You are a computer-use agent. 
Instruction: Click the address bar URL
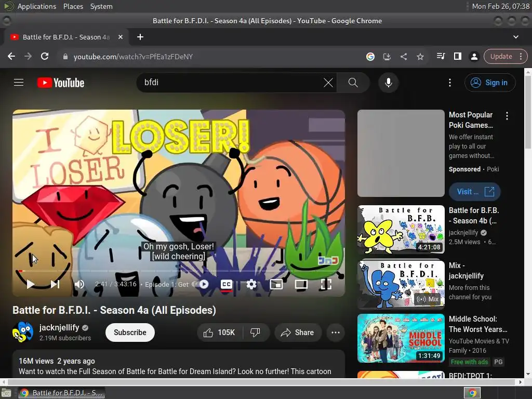[133, 57]
